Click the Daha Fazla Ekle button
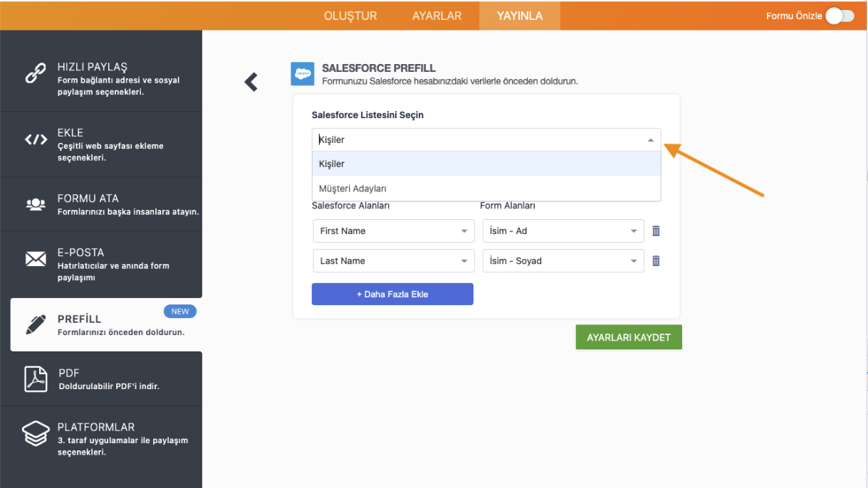868x488 pixels. [x=392, y=294]
